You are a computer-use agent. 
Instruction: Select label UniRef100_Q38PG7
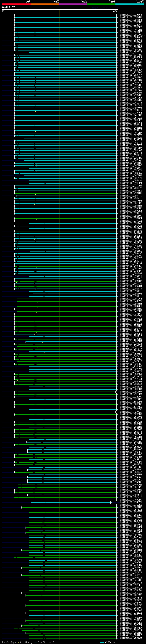[131, 42]
